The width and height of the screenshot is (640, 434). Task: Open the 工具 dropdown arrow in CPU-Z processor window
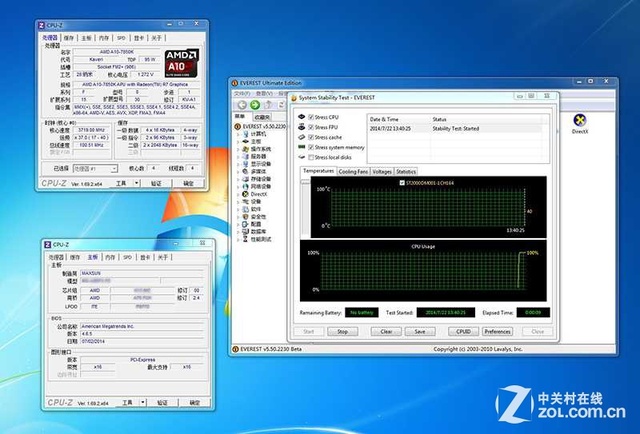click(137, 183)
